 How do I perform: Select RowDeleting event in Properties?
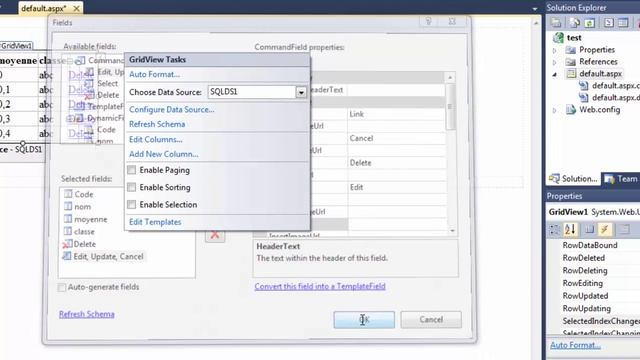click(585, 271)
